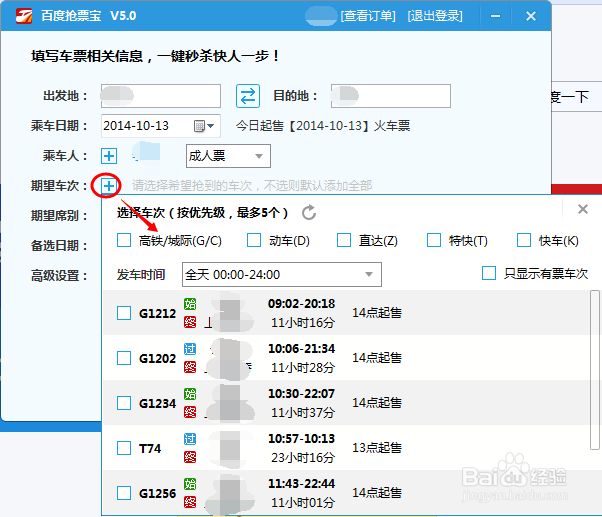Click the green 始 badge for G1234
The width and height of the screenshot is (602, 517).
[190, 394]
